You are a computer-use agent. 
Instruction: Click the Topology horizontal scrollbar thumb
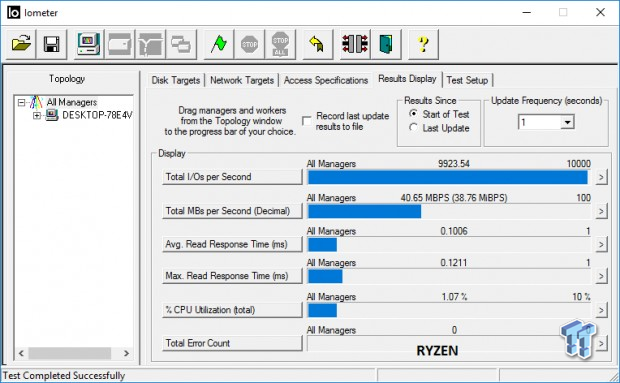coord(70,353)
